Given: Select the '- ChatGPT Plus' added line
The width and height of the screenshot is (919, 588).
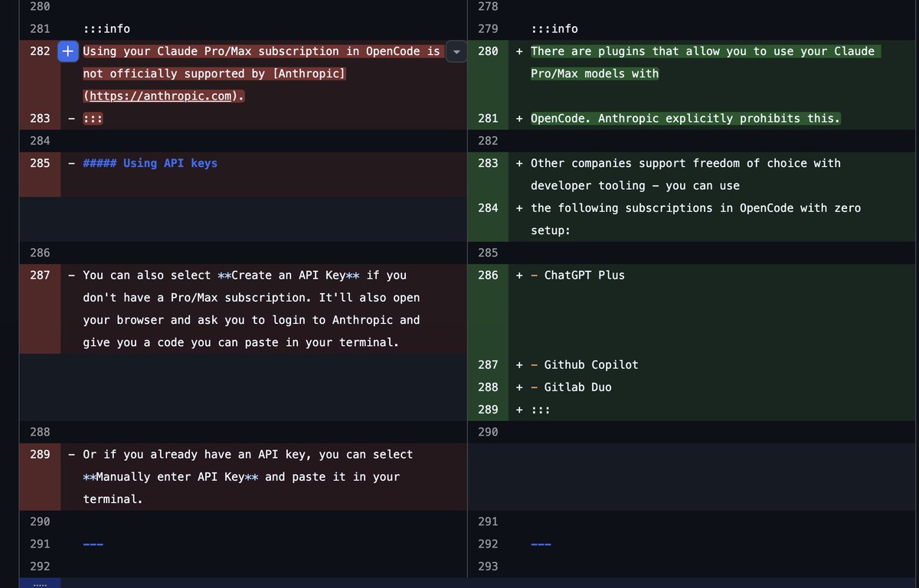Looking at the screenshot, I should tap(577, 275).
